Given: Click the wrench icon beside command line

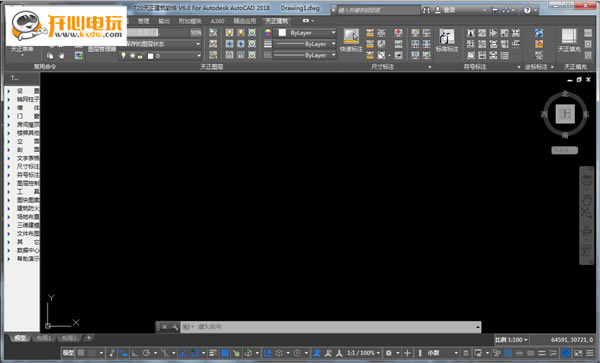Looking at the screenshot, I should (174, 327).
